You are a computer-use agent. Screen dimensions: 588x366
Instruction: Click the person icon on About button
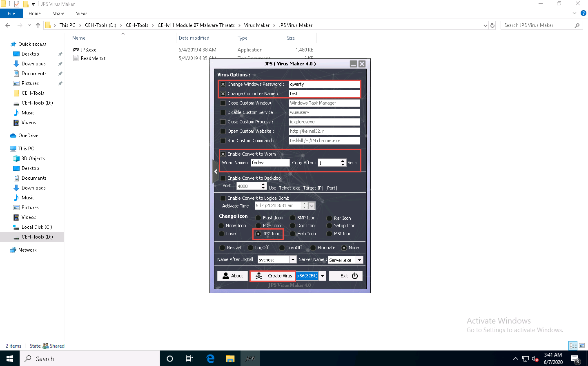[226, 276]
